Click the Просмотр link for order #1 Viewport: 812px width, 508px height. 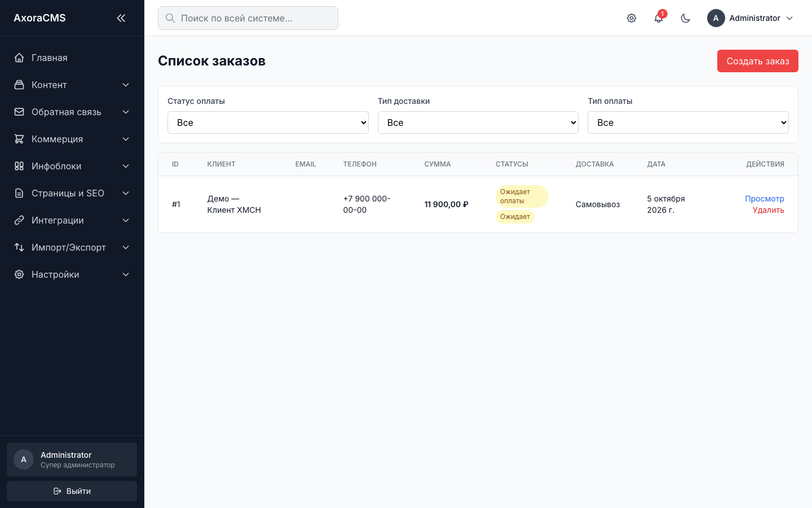coord(765,199)
